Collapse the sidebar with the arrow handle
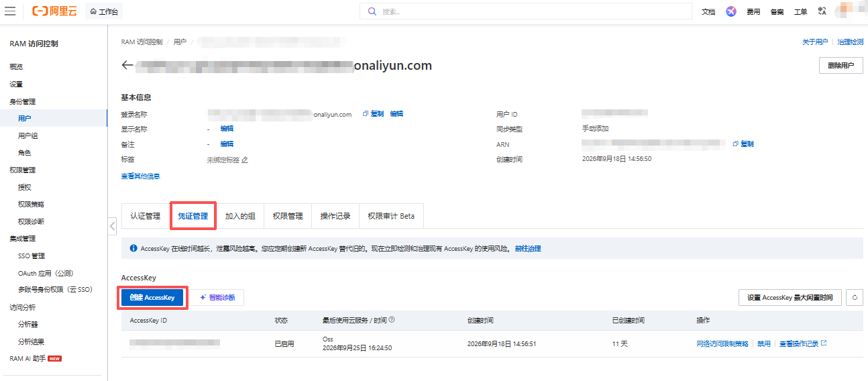The image size is (868, 381). [x=112, y=226]
